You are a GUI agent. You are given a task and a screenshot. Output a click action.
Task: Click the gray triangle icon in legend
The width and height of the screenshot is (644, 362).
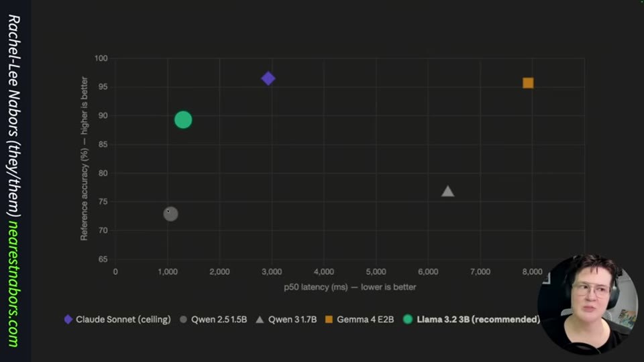pyautogui.click(x=260, y=319)
